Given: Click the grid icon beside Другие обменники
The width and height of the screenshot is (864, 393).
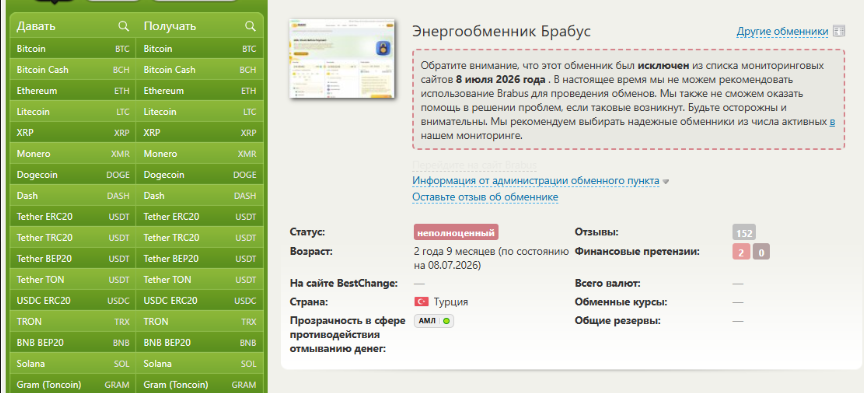Looking at the screenshot, I should (x=839, y=31).
